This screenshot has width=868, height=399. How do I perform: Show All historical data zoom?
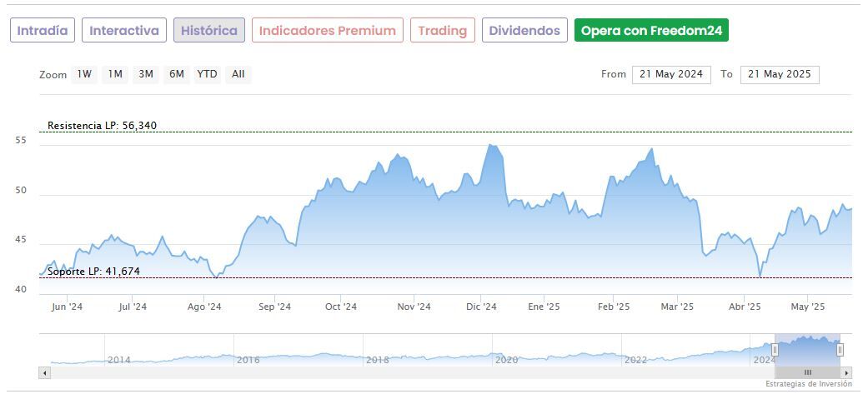238,74
